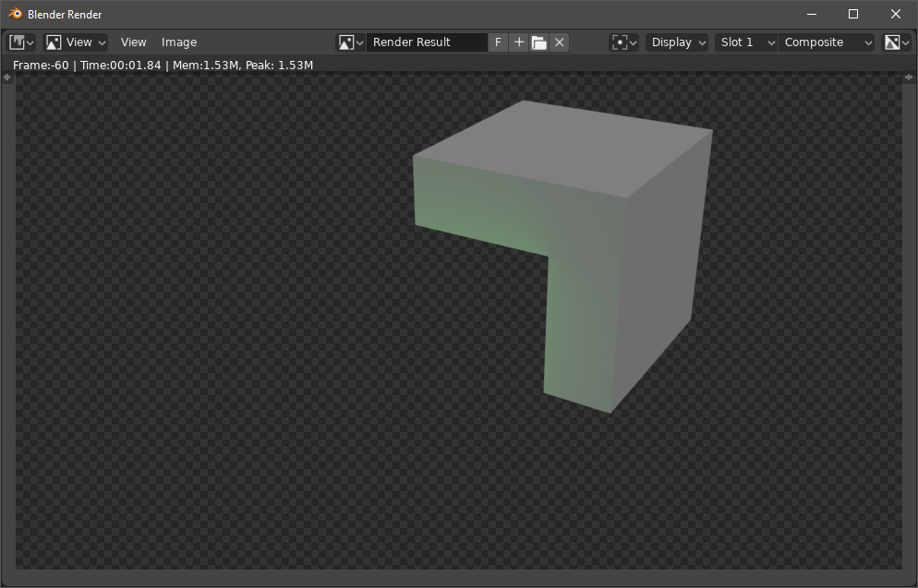Viewport: 918px width, 588px height.
Task: Open the Image menu
Action: click(178, 42)
